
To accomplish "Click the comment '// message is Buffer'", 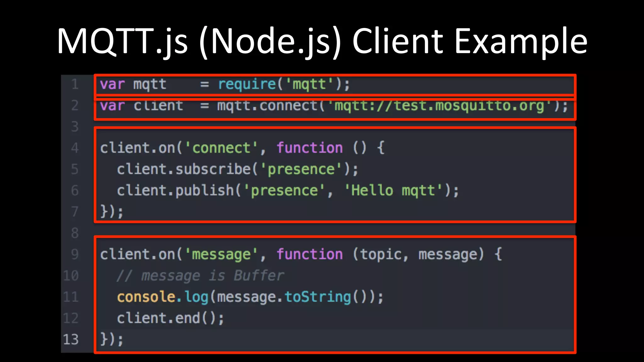I will coord(200,276).
